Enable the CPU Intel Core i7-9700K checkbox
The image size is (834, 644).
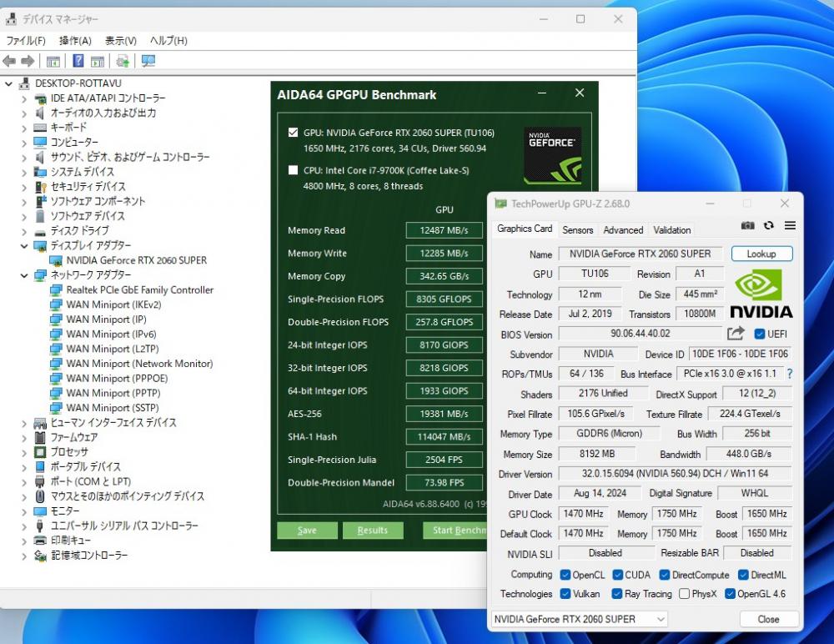pos(293,170)
